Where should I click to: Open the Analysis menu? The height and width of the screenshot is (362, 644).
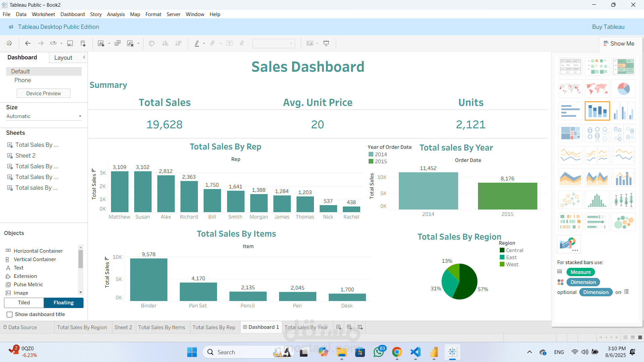point(116,14)
